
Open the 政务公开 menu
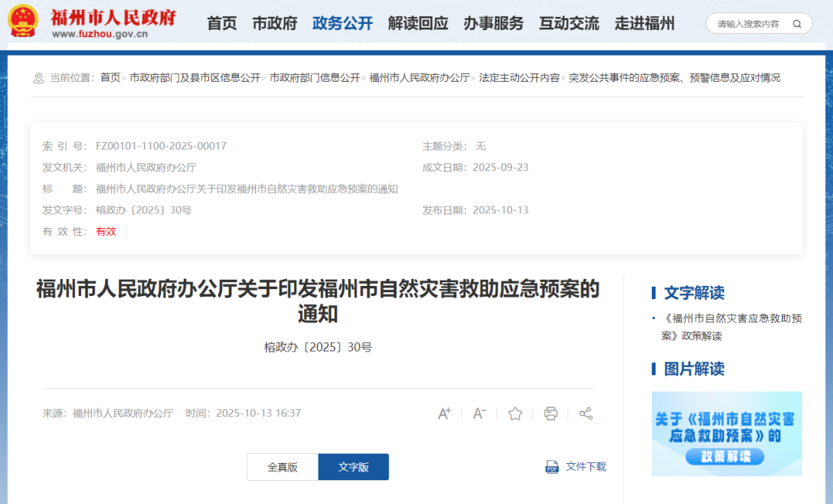click(x=341, y=23)
